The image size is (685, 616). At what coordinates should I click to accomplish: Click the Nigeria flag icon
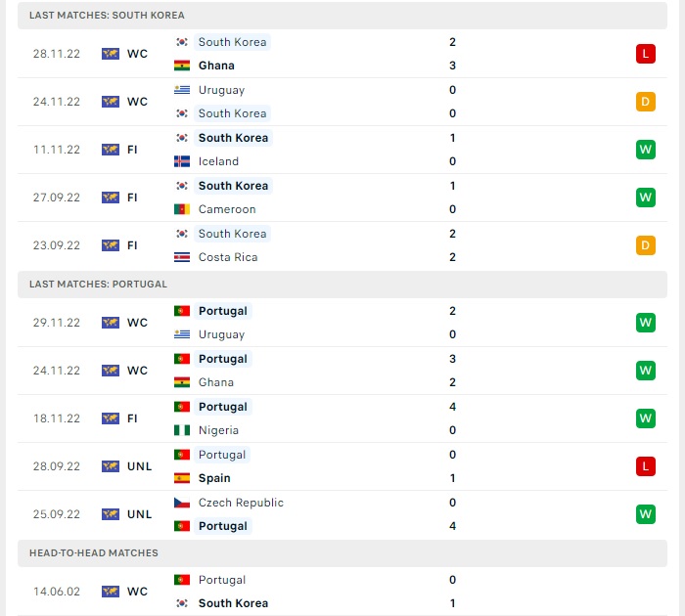coord(182,430)
